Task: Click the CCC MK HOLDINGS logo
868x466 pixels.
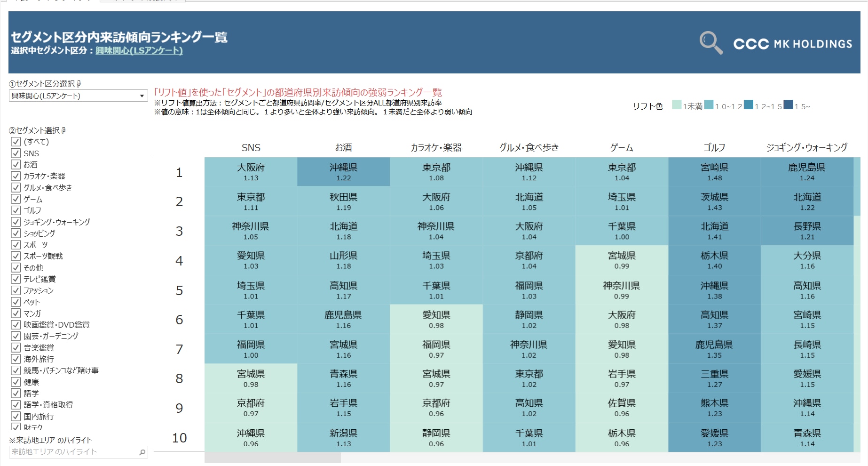Action: tap(793, 44)
